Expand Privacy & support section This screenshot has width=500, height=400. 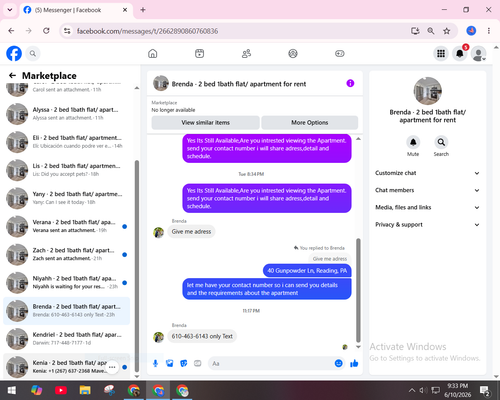click(427, 225)
